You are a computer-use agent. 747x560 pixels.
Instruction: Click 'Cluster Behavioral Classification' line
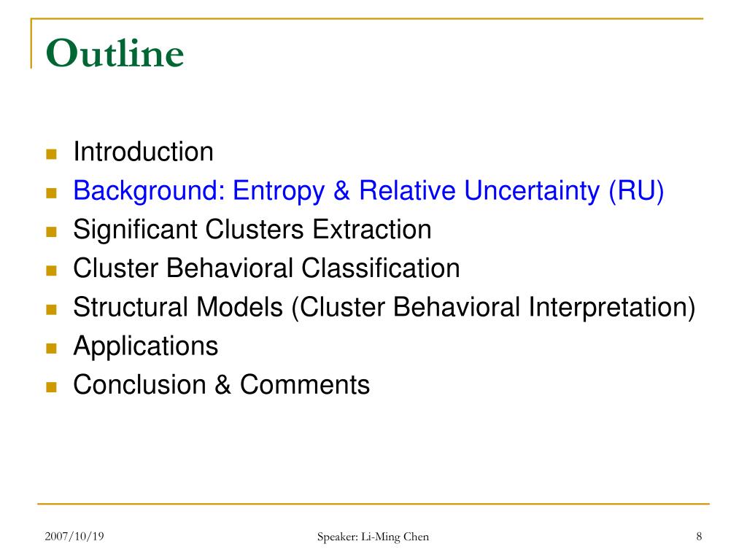(267, 268)
